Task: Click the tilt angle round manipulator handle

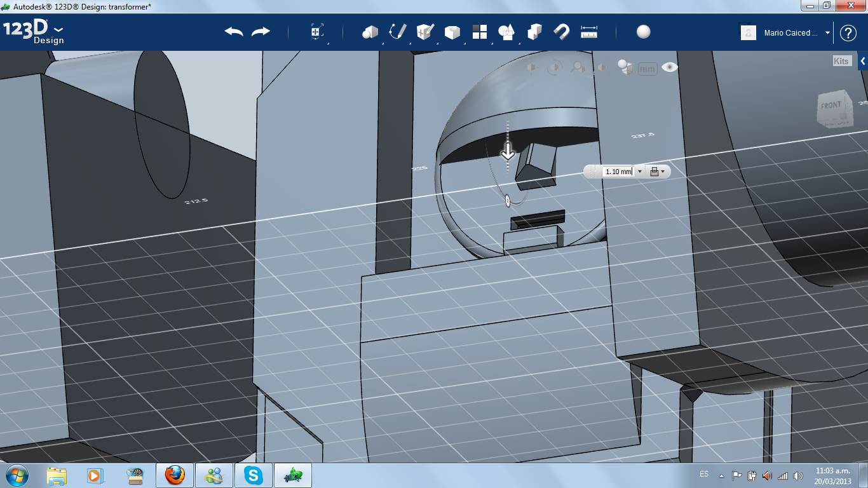Action: click(x=508, y=201)
